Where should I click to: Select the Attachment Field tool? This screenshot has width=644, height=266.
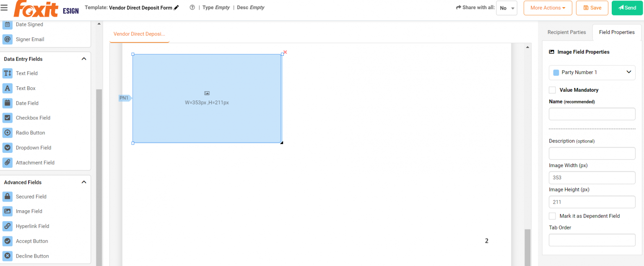35,163
